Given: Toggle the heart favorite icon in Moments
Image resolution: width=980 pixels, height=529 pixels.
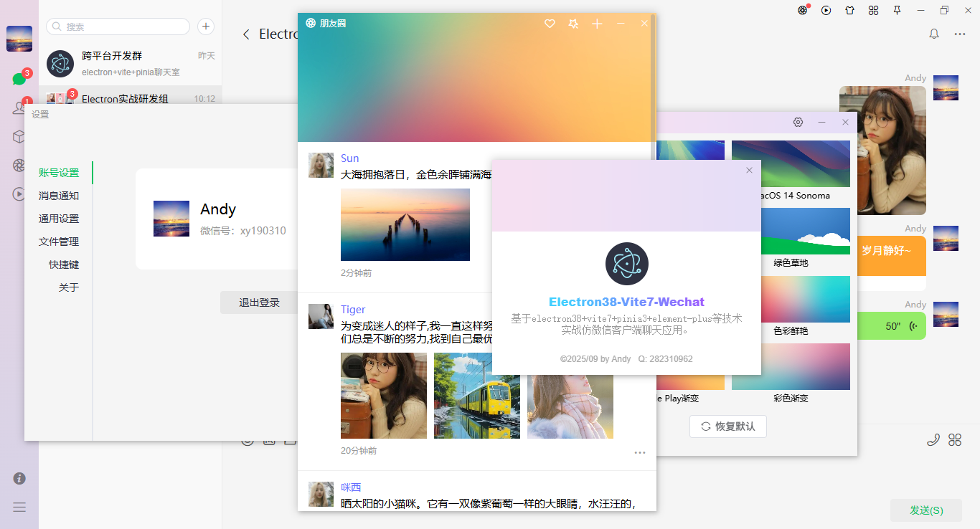Looking at the screenshot, I should pos(550,23).
